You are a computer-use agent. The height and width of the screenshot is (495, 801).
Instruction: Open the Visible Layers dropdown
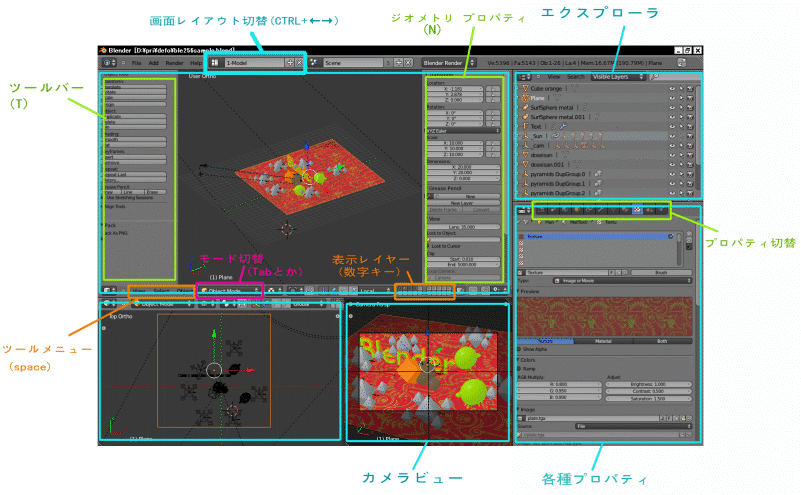(618, 77)
